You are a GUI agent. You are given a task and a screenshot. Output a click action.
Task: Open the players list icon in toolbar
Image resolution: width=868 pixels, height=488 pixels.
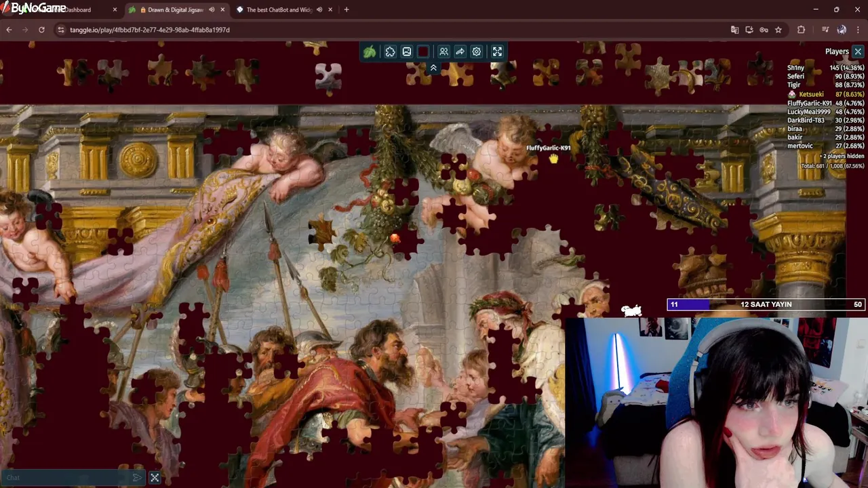[443, 52]
